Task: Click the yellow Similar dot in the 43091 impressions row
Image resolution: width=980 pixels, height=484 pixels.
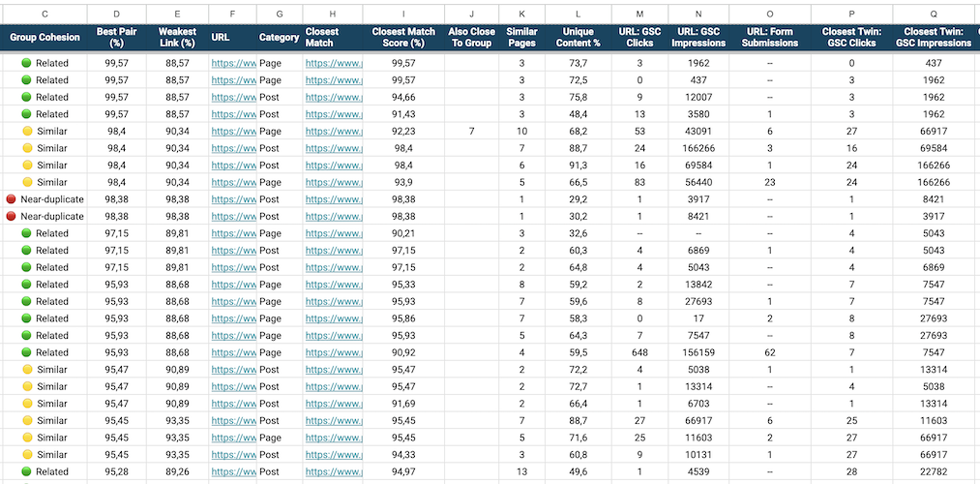Action: pyautogui.click(x=27, y=132)
